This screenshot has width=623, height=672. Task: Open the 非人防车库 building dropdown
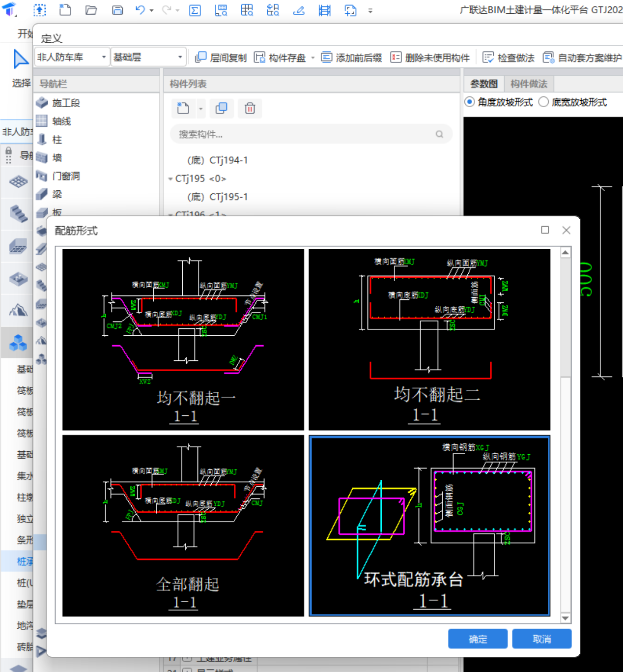[72, 57]
